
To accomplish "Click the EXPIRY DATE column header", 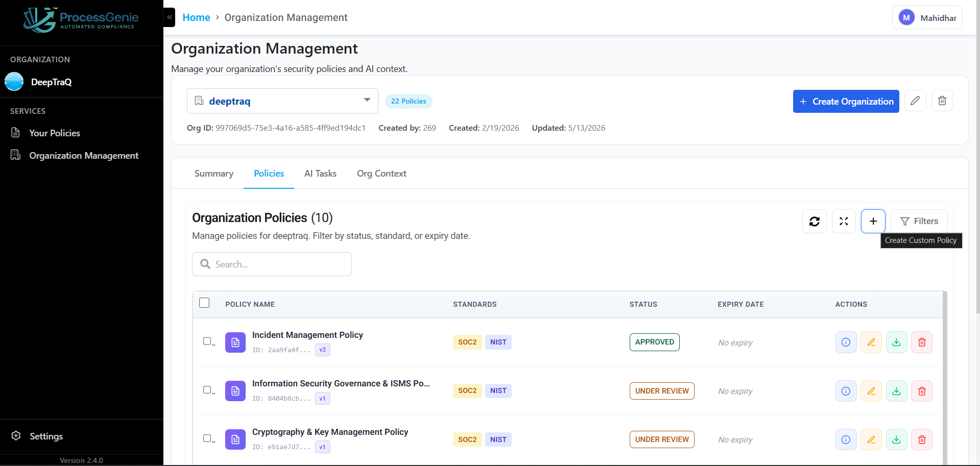I will (x=740, y=304).
